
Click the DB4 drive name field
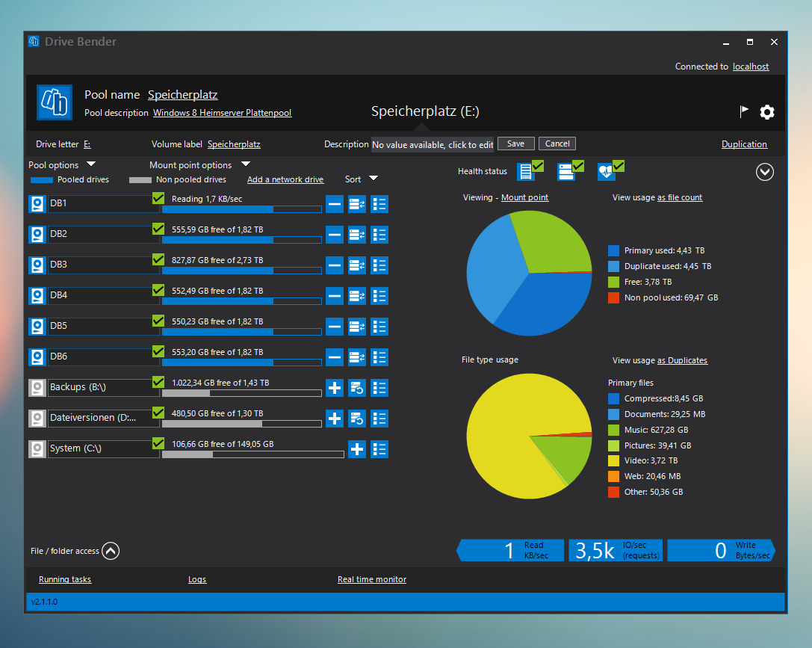[x=103, y=295]
